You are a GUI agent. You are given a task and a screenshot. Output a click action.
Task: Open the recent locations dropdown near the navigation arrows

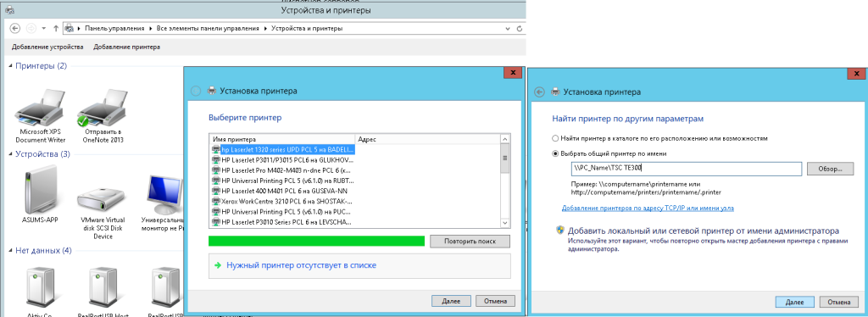[44, 28]
